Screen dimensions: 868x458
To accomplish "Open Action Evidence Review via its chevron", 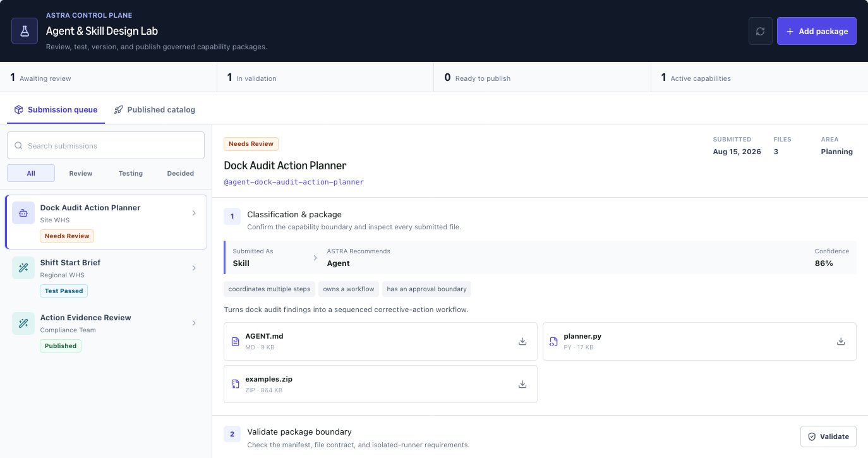I will point(194,323).
